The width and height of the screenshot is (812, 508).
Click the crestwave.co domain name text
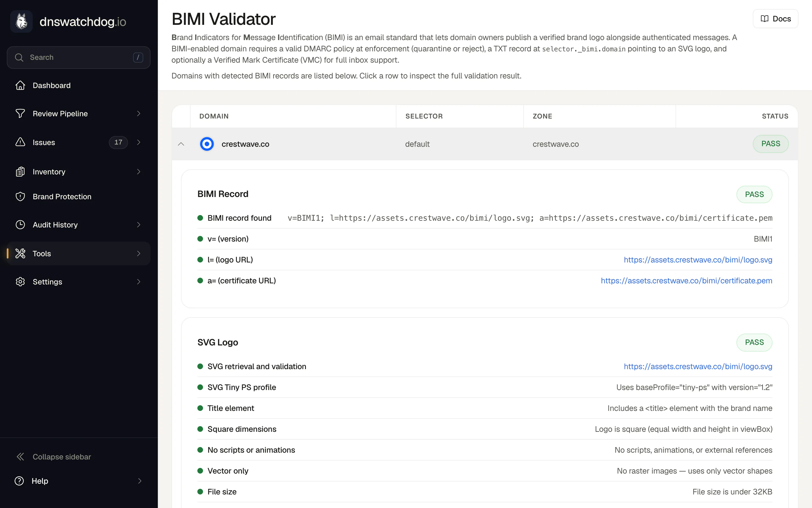click(245, 144)
